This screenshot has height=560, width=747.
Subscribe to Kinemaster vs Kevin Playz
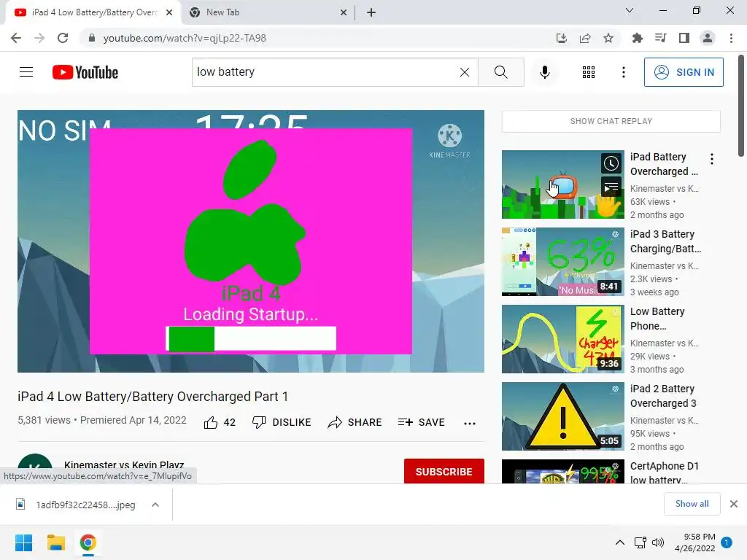click(444, 472)
